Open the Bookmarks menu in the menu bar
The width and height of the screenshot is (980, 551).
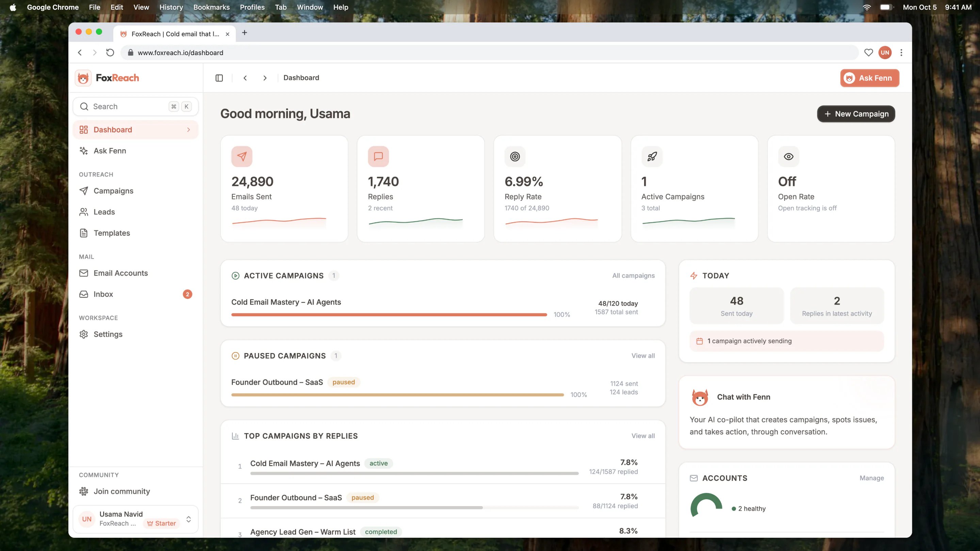pyautogui.click(x=211, y=7)
